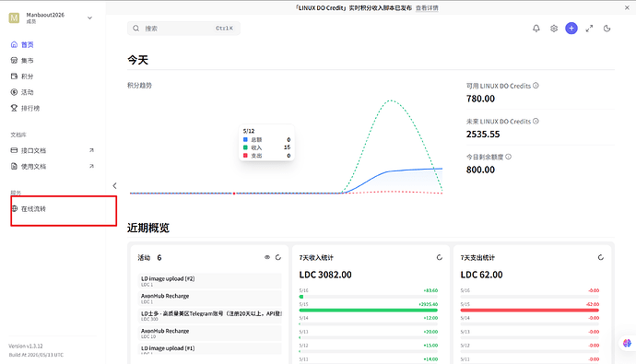Viewport: 636px width, 364px height.
Task: Toggle fullscreen with the expand arrows icon
Action: tap(589, 29)
